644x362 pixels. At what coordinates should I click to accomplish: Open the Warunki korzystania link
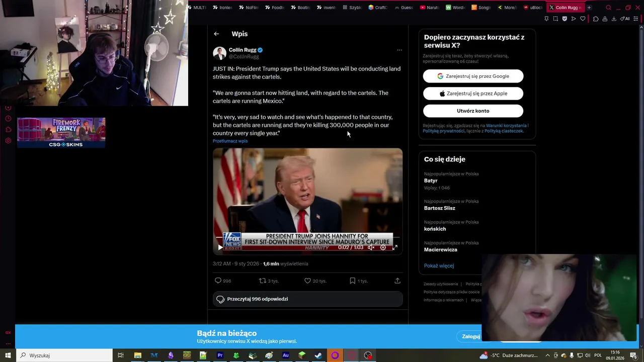pos(506,126)
